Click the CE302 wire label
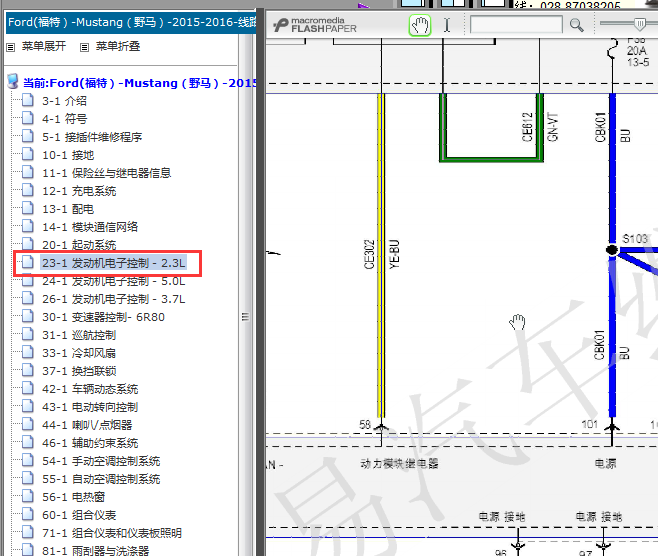The height and width of the screenshot is (556, 658). [369, 254]
